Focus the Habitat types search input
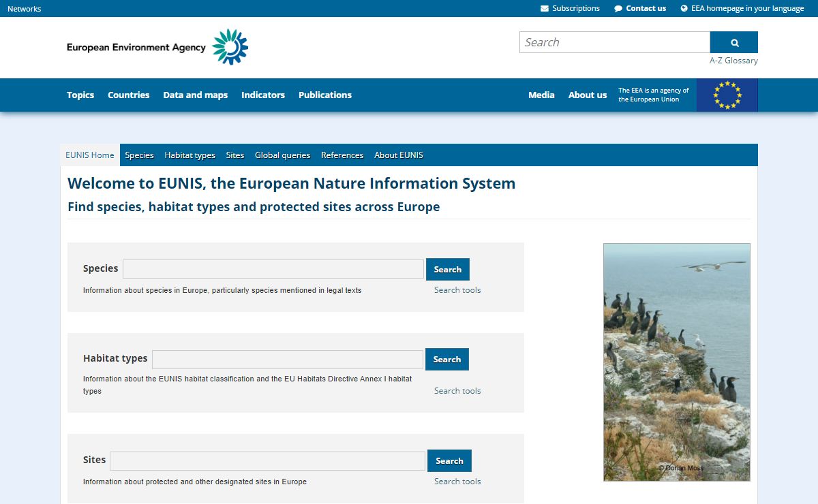 (288, 360)
